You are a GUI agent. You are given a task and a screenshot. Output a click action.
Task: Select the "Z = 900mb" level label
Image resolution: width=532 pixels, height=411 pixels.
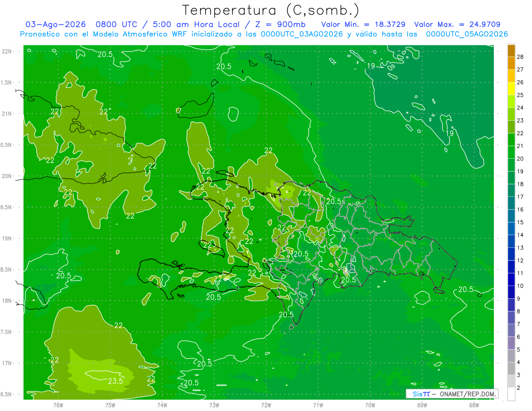pos(281,24)
